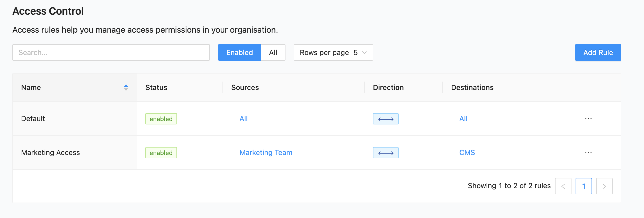Click the All sources link in Default rule

[x=243, y=119]
